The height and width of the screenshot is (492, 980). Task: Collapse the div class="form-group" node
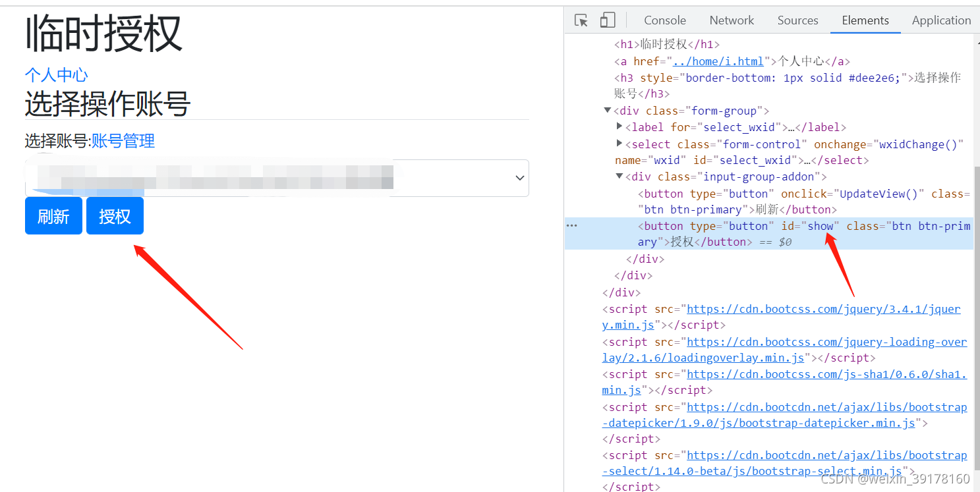click(607, 111)
